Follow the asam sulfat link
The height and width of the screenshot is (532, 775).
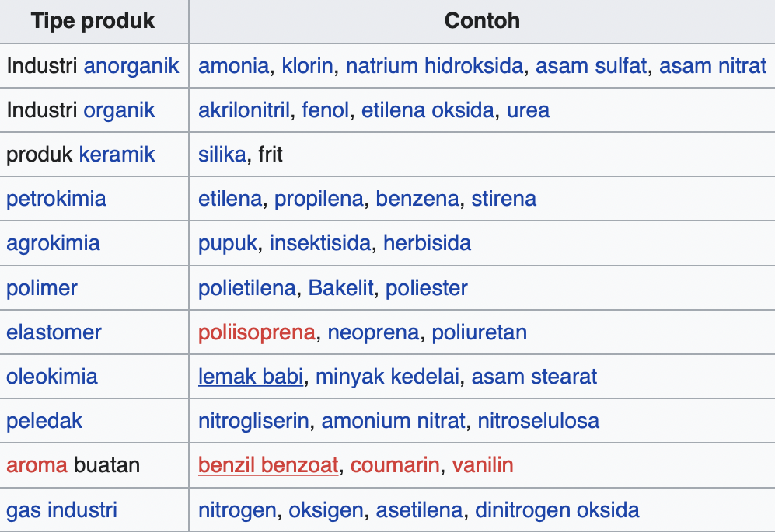(x=591, y=66)
